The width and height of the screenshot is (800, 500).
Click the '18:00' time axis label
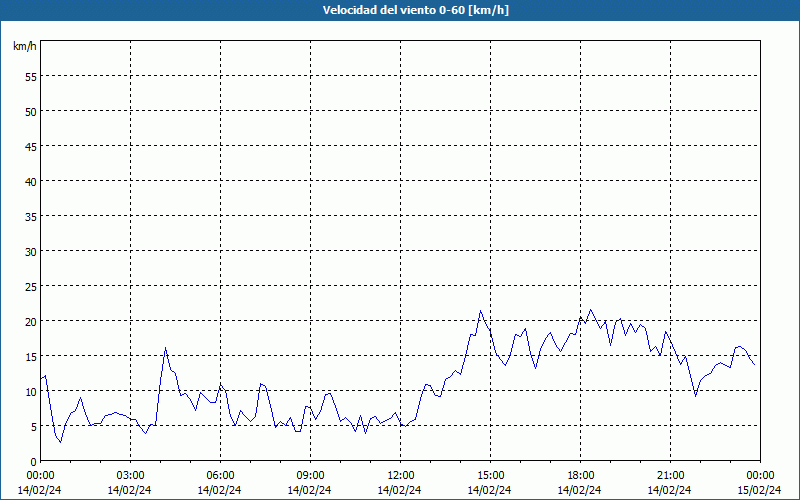click(581, 476)
